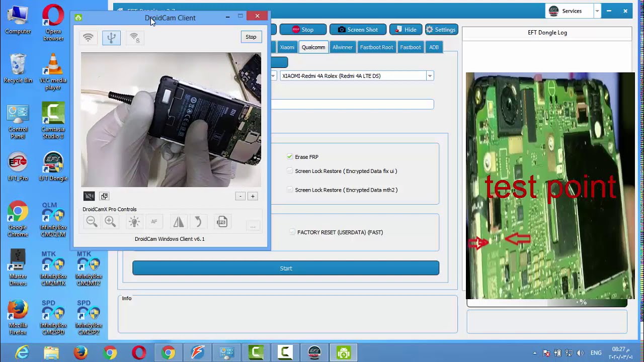Viewport: 644px width, 362px height.
Task: Open Google Chrome desktop icon
Action: click(x=18, y=219)
